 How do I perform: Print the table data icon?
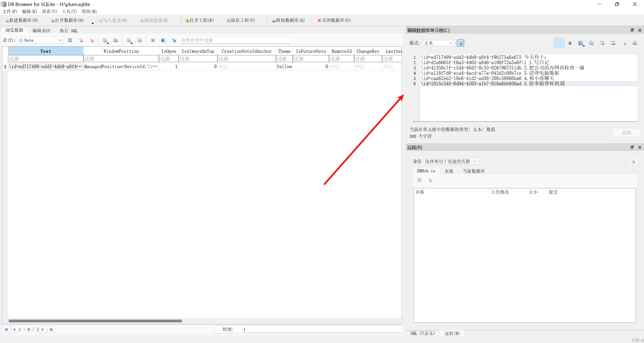115,40
